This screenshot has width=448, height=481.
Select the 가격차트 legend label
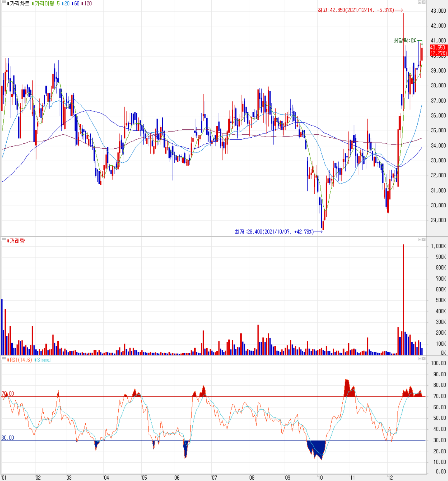pyautogui.click(x=18, y=4)
